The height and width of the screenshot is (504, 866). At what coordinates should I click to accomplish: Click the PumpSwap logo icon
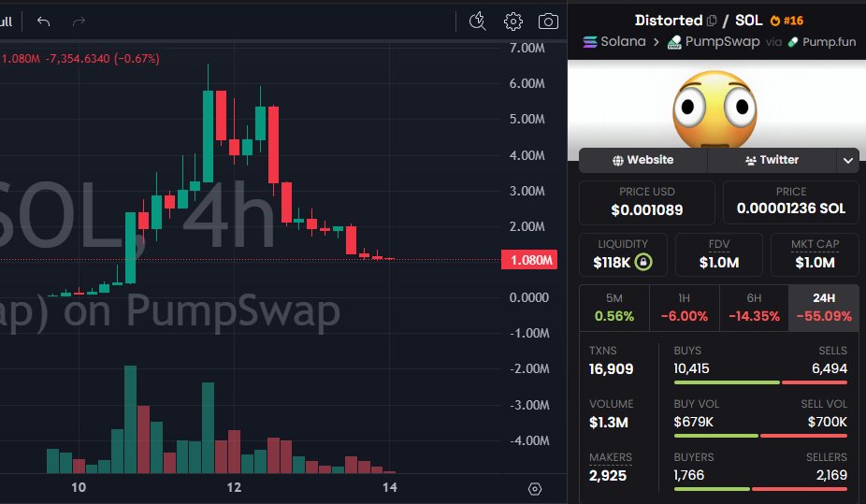[674, 42]
